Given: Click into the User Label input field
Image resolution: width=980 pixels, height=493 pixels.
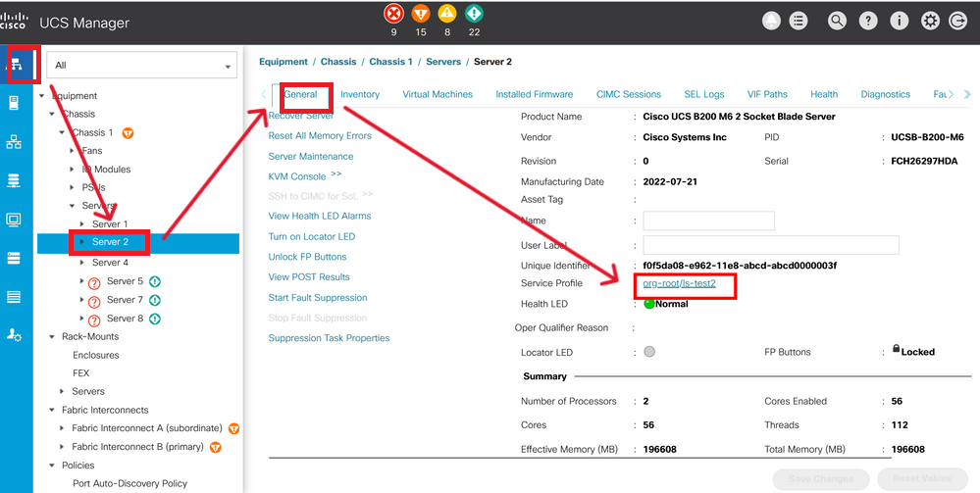Looking at the screenshot, I should pos(771,245).
